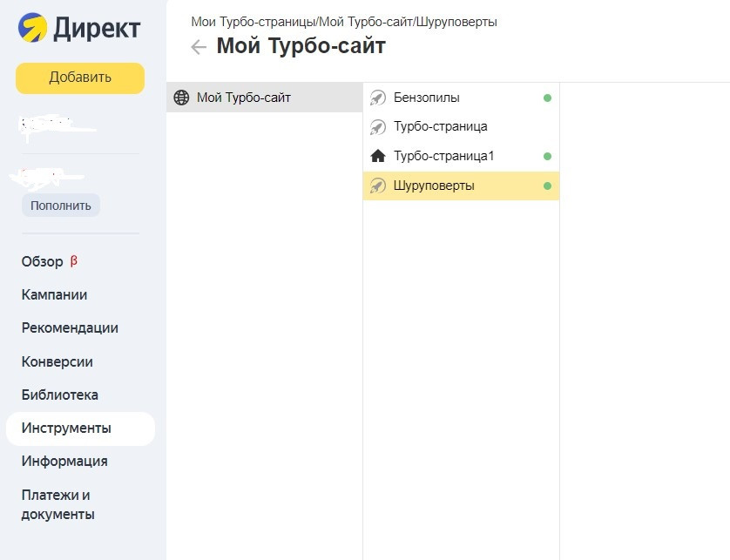Click the green status dot for Шуруповерты
The width and height of the screenshot is (730, 560).
547,186
